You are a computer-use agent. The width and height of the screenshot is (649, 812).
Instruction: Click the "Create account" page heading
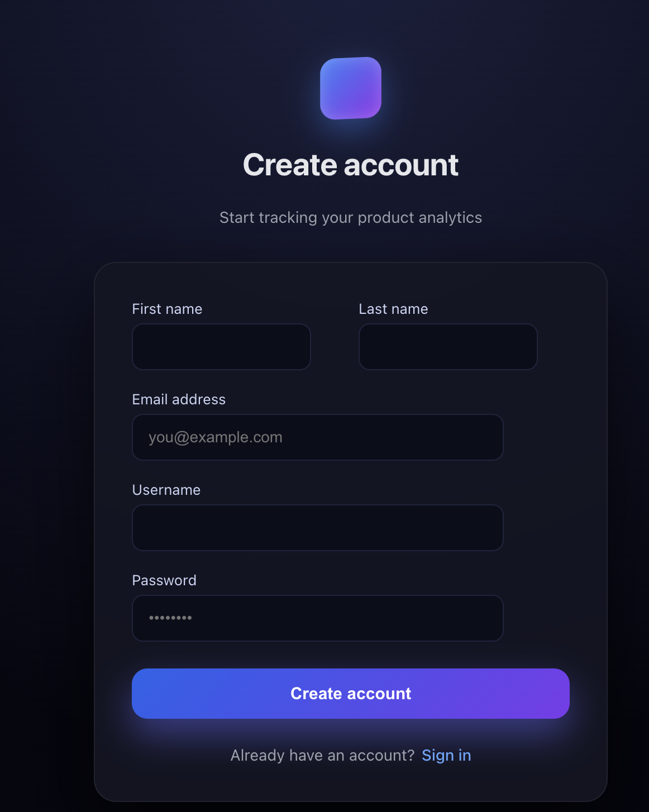tap(351, 165)
